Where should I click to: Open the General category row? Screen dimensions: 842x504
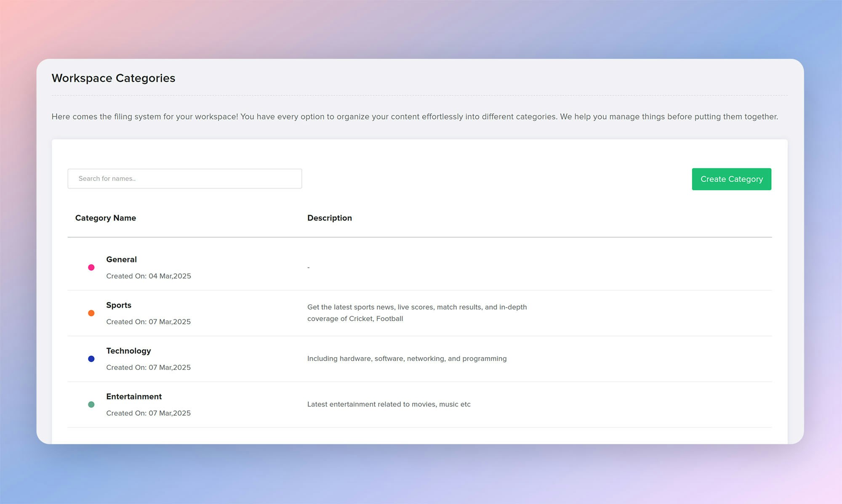[x=121, y=260]
